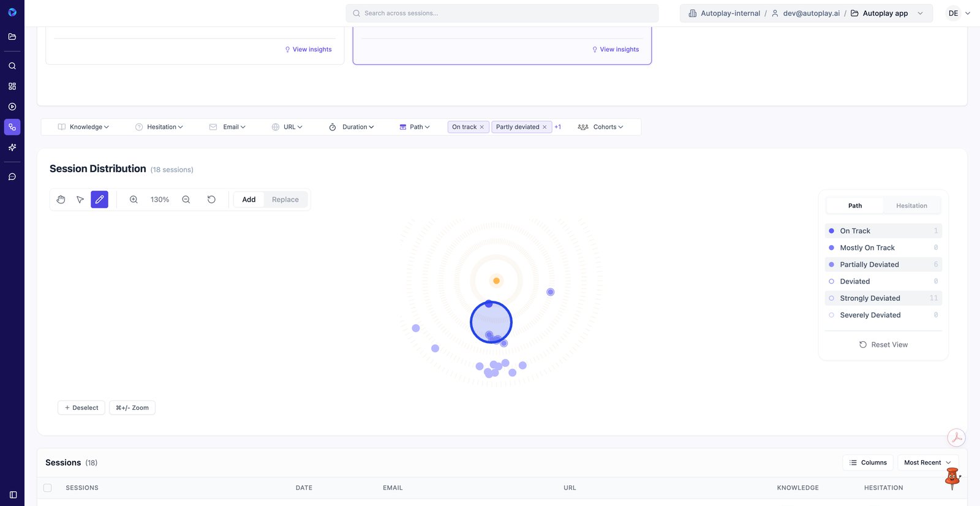Toggle Deviated category in legend

point(854,281)
